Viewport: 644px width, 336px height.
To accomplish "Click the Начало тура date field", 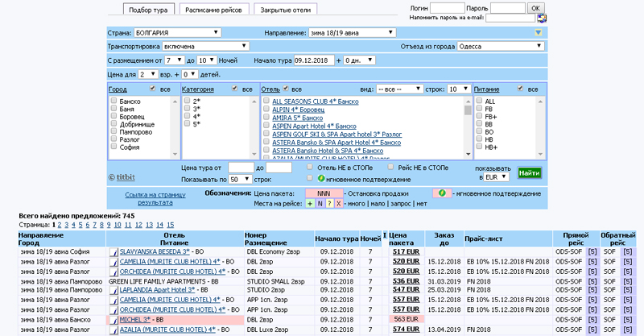I will (314, 60).
